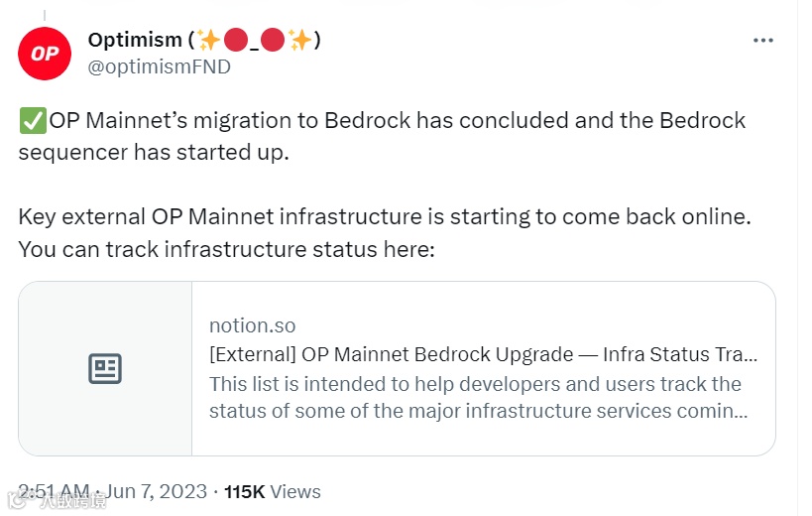The height and width of the screenshot is (516, 812).
Task: Click the Bedrock migration concluded paragraph
Action: [382, 137]
